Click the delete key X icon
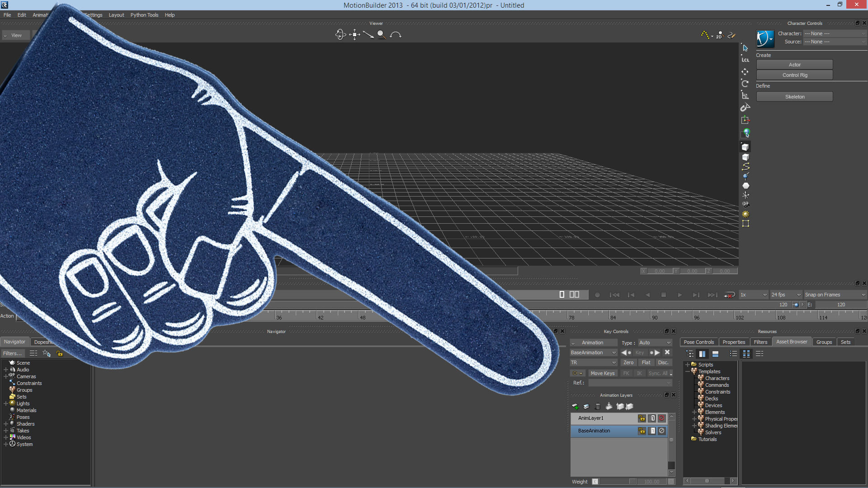 click(x=667, y=352)
